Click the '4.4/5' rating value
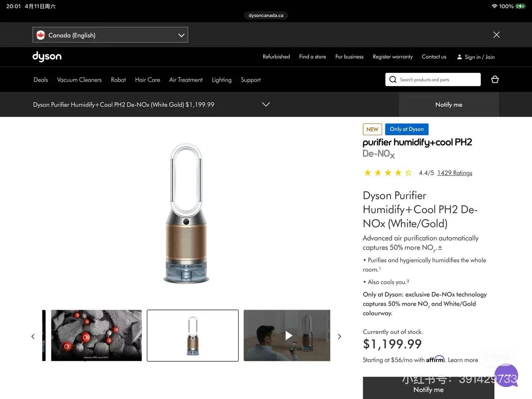 (x=426, y=173)
